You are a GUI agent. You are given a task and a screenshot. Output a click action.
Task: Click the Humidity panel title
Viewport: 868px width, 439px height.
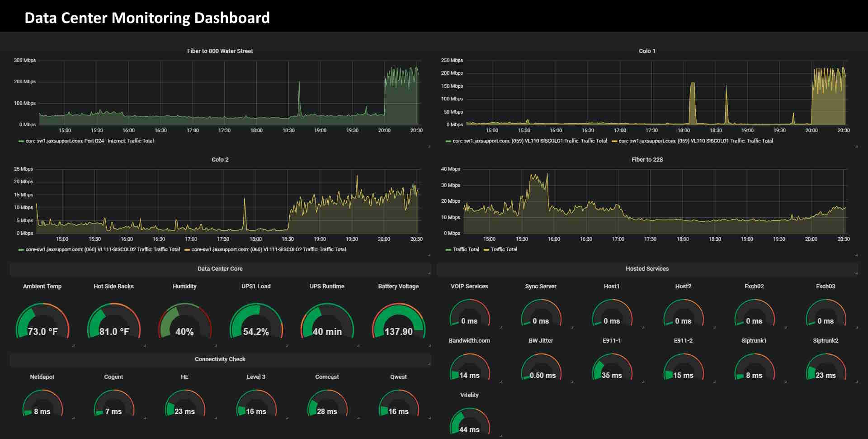click(x=184, y=286)
